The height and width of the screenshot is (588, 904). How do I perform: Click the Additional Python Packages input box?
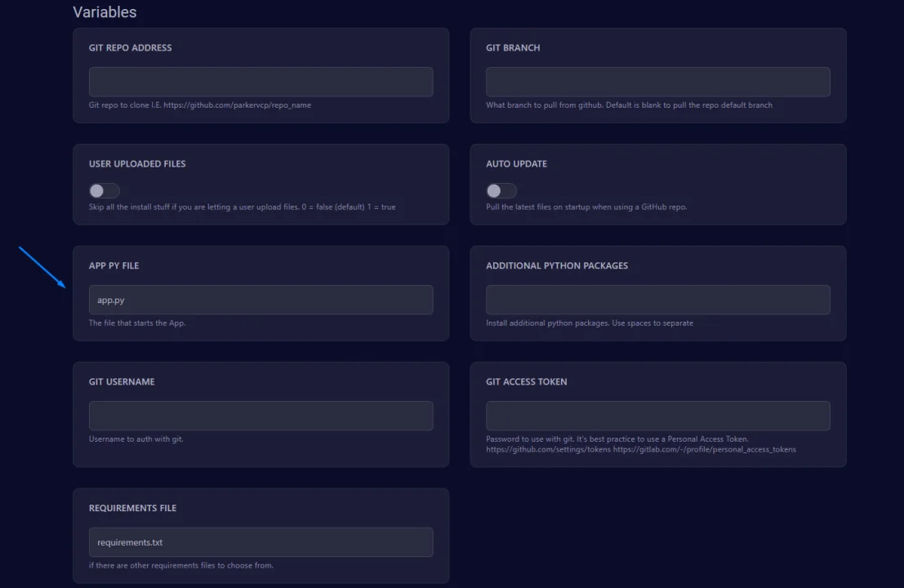(657, 300)
